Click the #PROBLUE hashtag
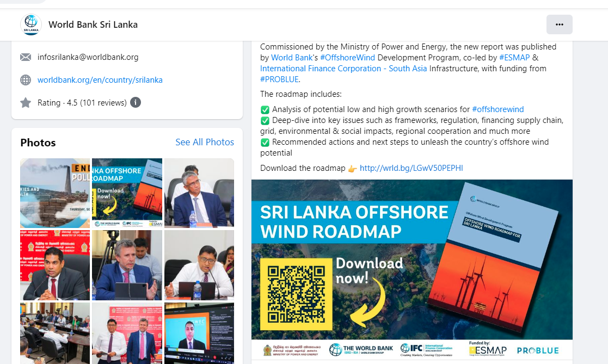The image size is (608, 364). coord(279,79)
